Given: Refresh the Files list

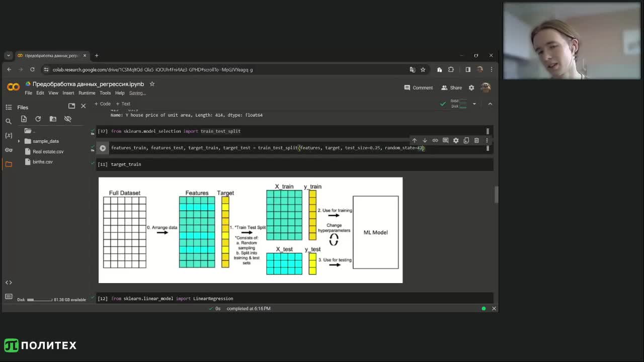Looking at the screenshot, I should pyautogui.click(x=38, y=119).
